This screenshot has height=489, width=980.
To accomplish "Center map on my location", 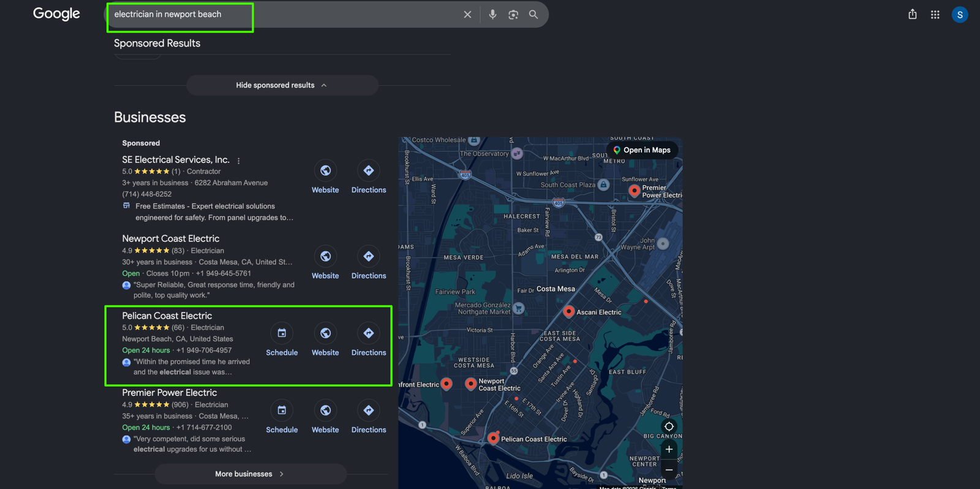I will pos(669,426).
